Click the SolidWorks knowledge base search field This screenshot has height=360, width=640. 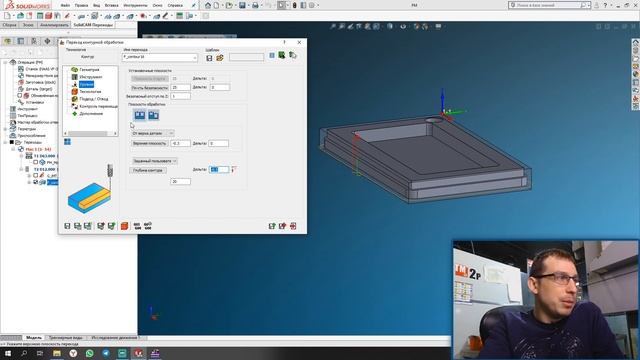coord(549,5)
